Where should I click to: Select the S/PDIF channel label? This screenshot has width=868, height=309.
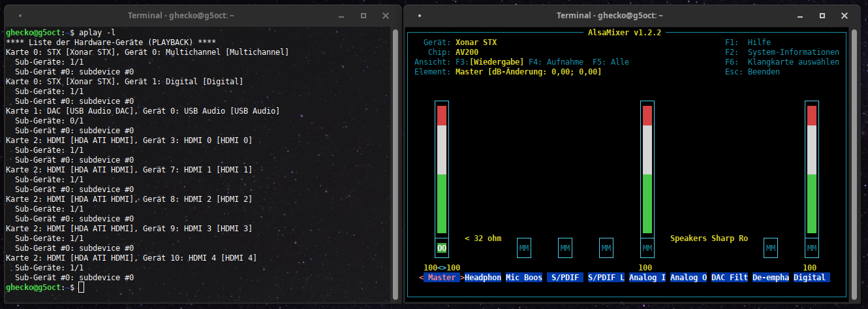click(x=565, y=278)
